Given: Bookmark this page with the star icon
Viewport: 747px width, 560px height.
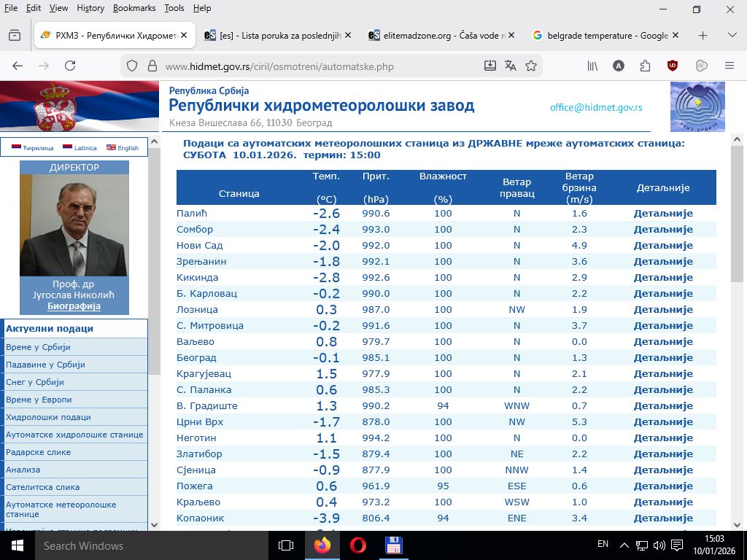Looking at the screenshot, I should (531, 66).
